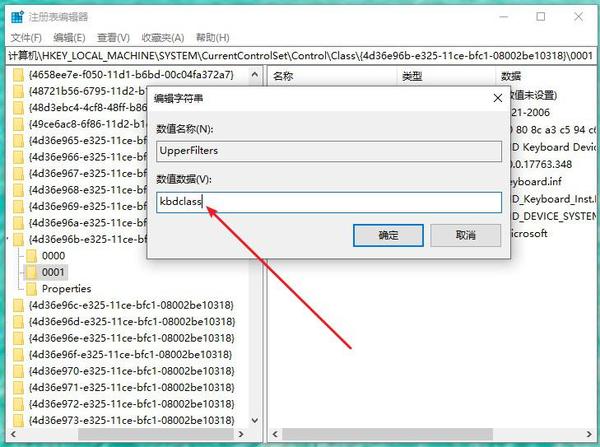Viewport: 600px width, 447px height.
Task: Minimize the Registry Editor window
Action: click(x=504, y=16)
